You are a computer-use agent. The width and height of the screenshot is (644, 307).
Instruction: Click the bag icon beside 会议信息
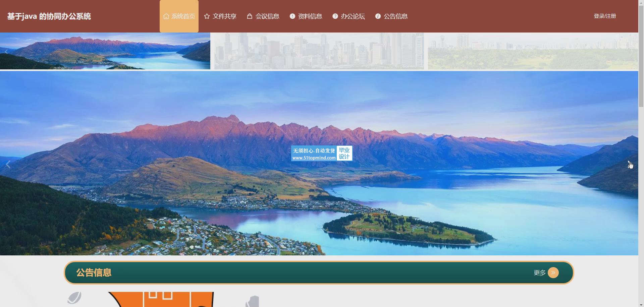point(250,16)
